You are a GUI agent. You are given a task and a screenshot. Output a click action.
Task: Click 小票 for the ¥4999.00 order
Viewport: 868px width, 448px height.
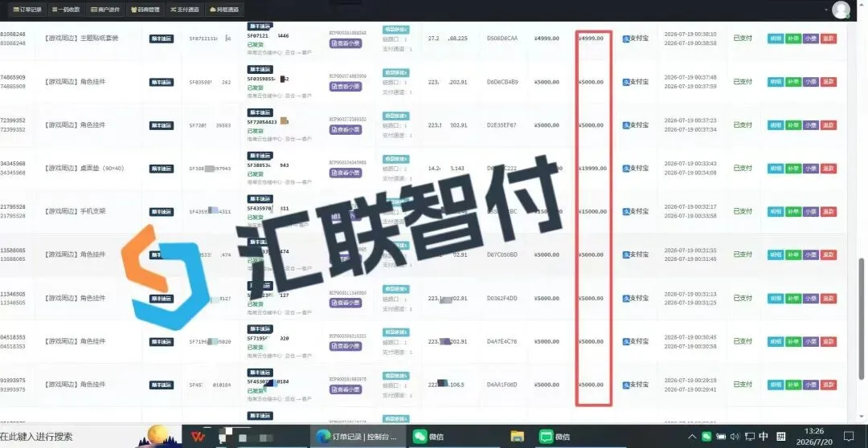pyautogui.click(x=811, y=39)
